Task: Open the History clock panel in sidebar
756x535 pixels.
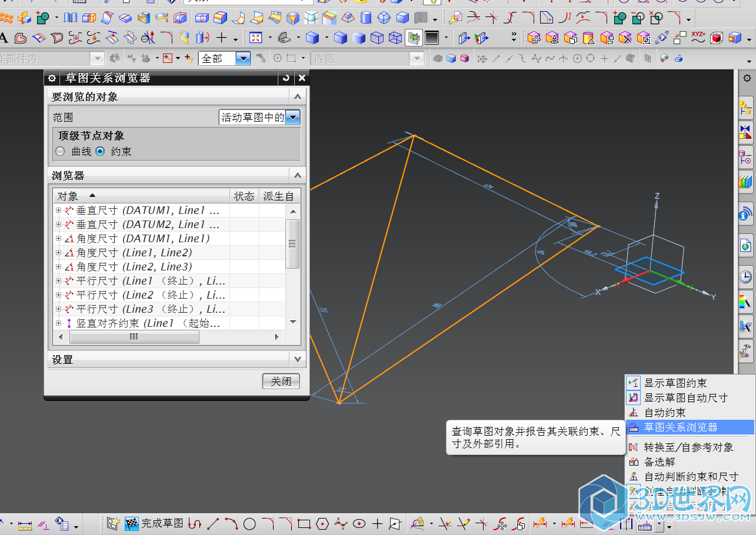Action: tap(746, 276)
